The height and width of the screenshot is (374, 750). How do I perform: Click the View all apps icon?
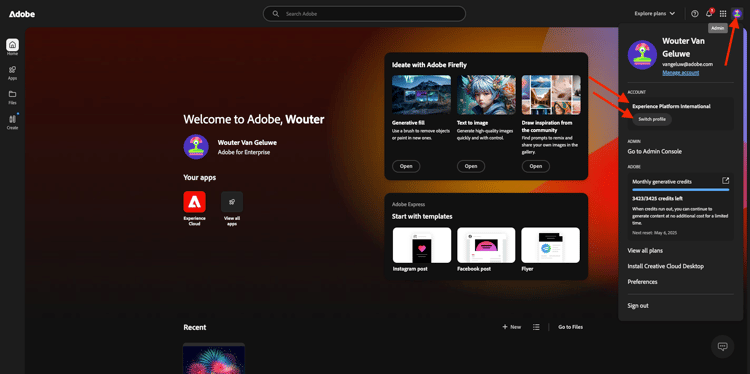tap(232, 202)
